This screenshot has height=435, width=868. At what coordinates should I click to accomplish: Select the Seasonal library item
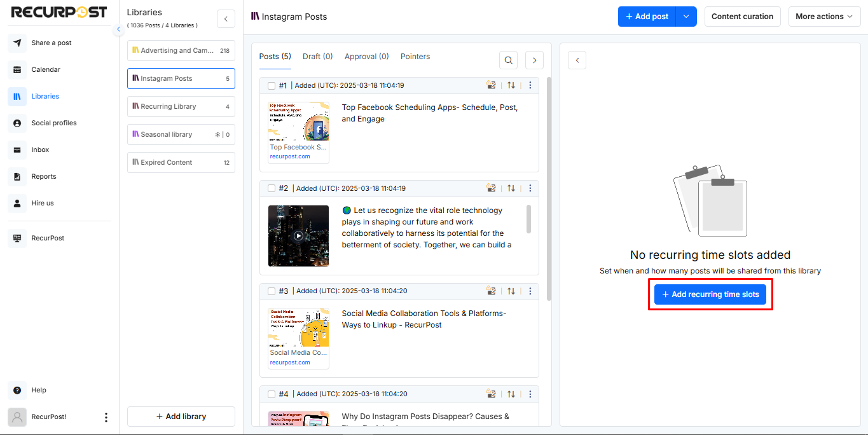coord(181,134)
